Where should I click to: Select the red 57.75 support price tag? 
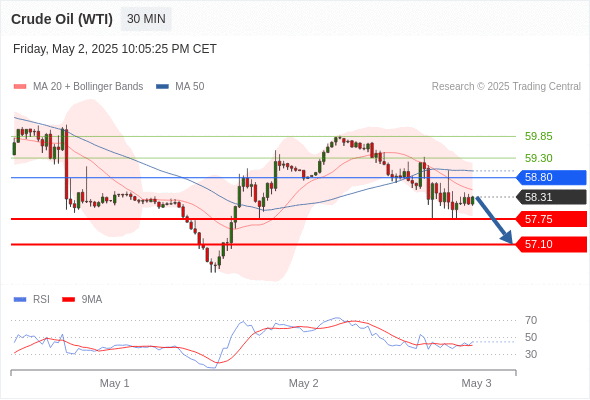[x=551, y=219]
